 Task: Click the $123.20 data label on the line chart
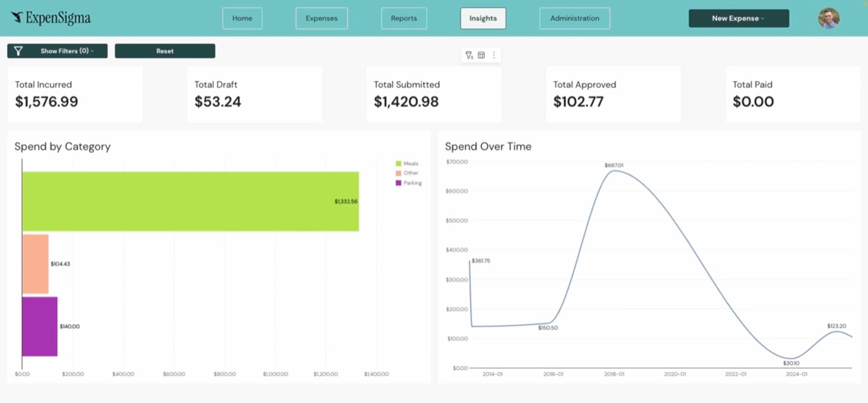click(837, 326)
